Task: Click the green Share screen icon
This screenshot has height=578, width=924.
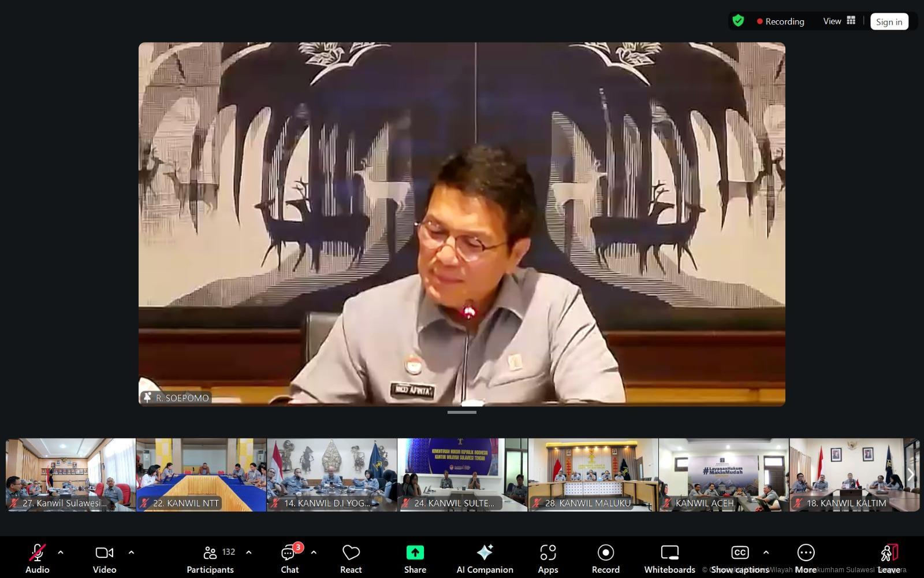Action: pyautogui.click(x=415, y=553)
